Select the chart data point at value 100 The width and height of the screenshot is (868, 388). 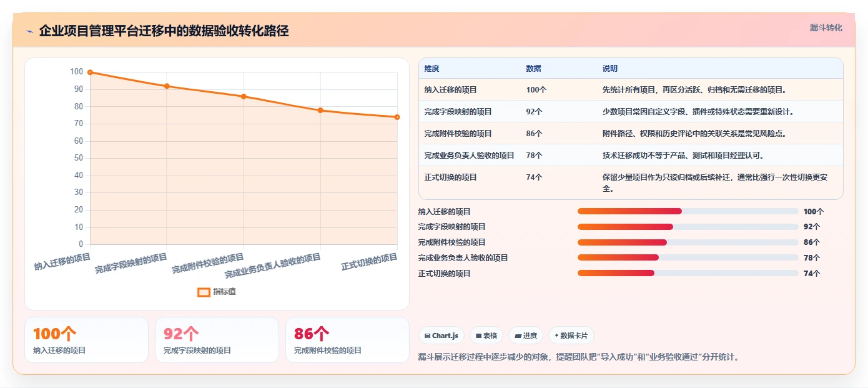coord(90,72)
